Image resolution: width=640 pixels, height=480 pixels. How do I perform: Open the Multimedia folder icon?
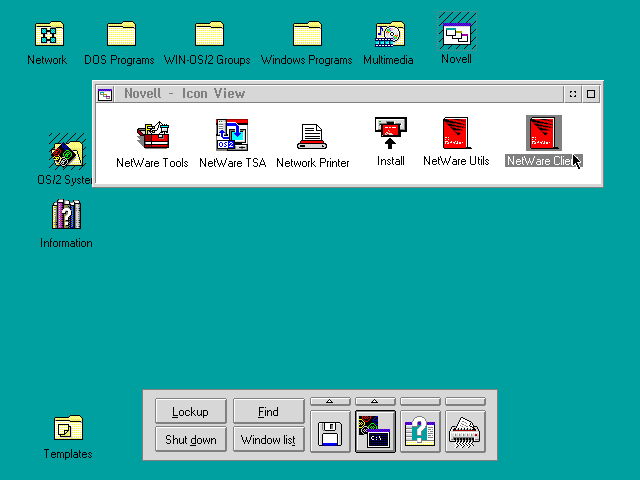(x=390, y=33)
